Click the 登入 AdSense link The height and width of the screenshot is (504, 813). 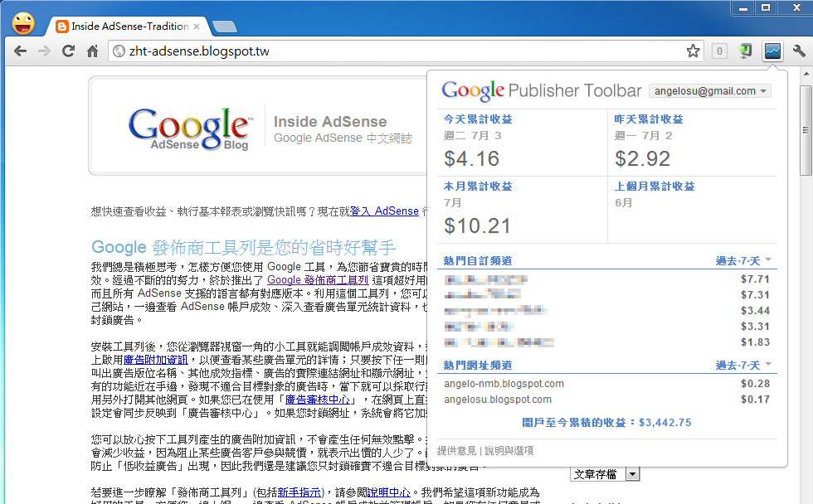[x=384, y=211]
